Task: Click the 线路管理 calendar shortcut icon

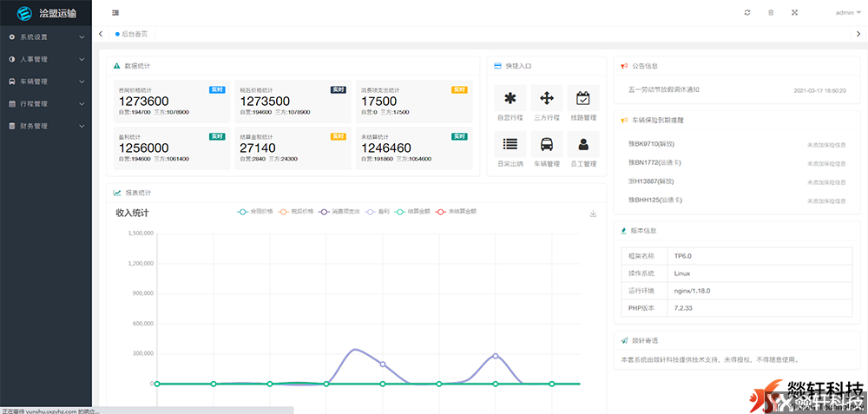Action: coord(583,99)
